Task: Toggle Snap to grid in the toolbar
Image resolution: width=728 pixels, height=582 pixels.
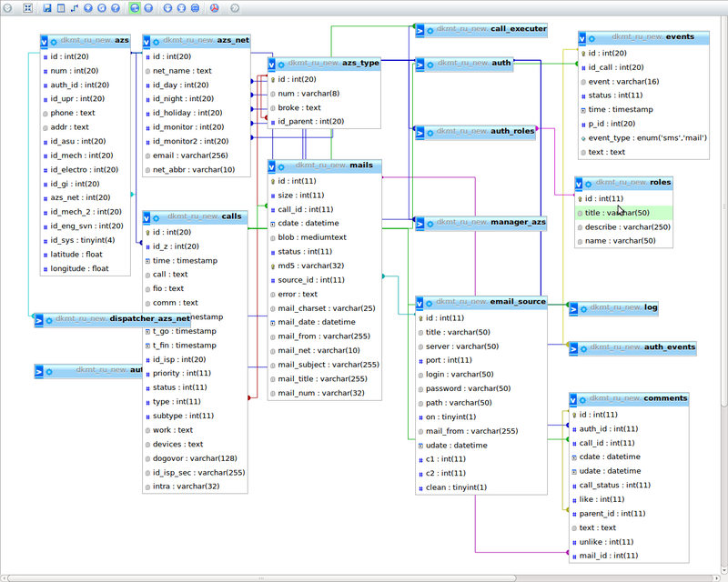Action: click(148, 8)
